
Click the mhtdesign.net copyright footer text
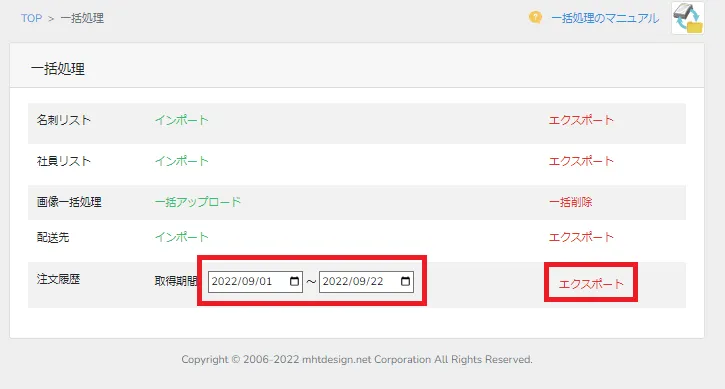coord(357,359)
